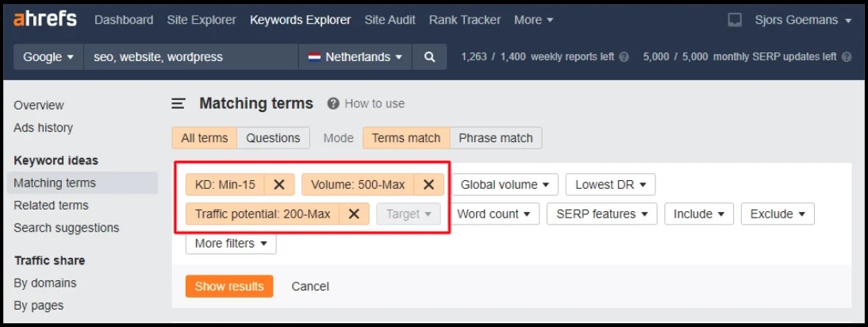
Task: Open the Word count filter
Action: [x=494, y=214]
